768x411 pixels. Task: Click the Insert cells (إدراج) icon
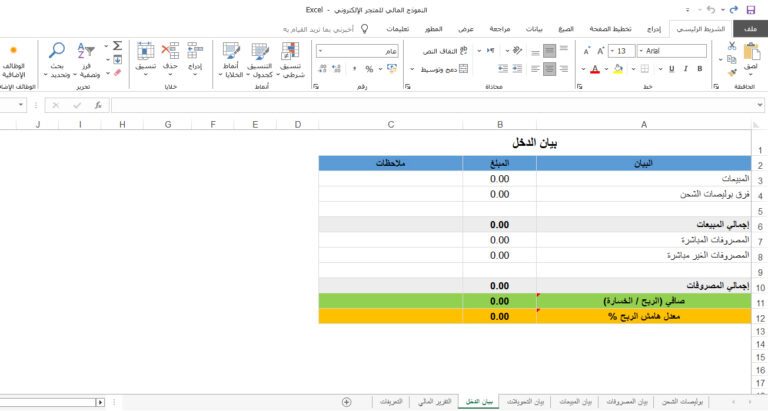(x=195, y=50)
